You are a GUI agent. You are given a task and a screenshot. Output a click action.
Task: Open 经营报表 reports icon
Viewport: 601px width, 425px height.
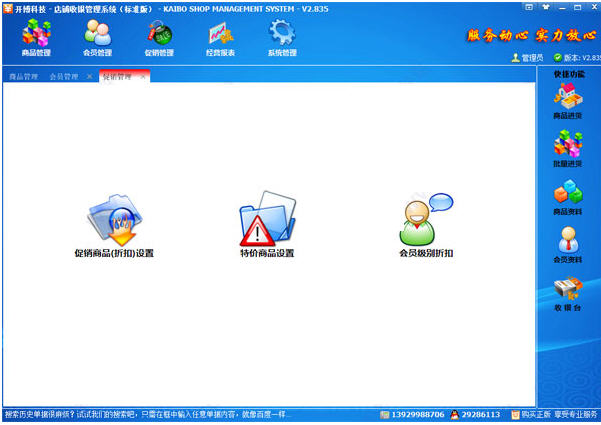220,38
